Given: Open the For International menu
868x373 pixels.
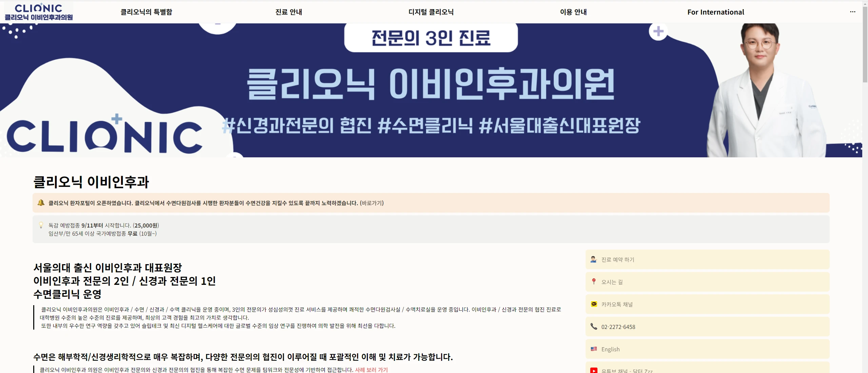Looking at the screenshot, I should (x=716, y=12).
